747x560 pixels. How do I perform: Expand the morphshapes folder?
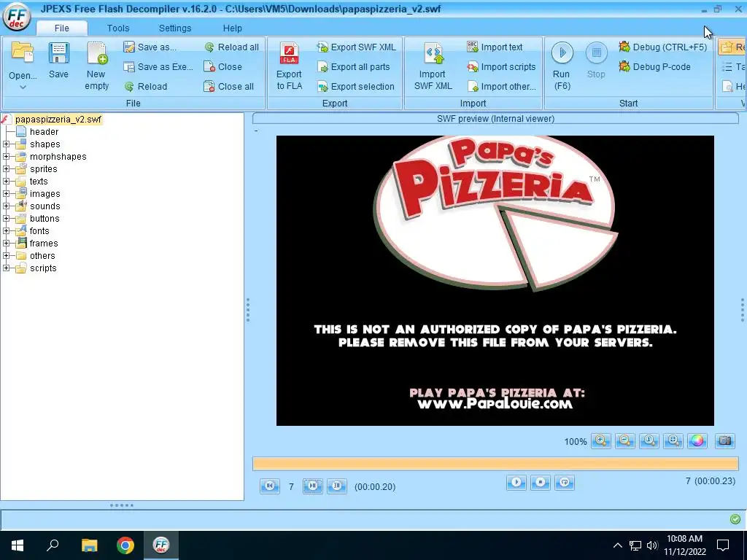[6, 157]
